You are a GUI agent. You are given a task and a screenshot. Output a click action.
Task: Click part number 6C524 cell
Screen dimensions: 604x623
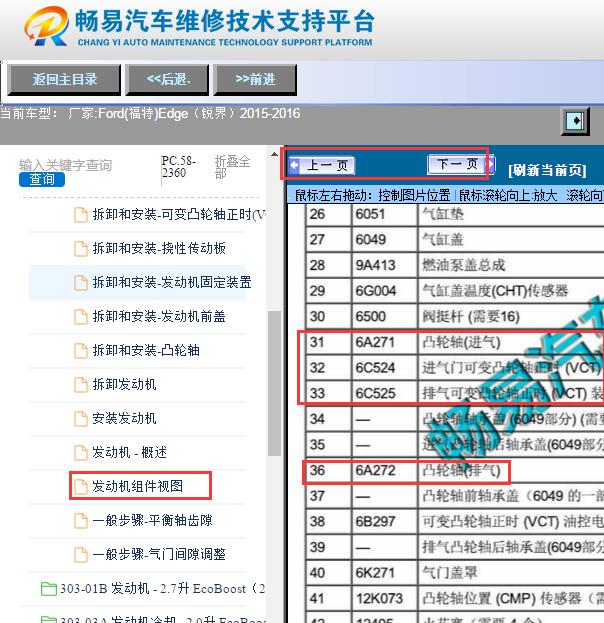[x=385, y=368]
